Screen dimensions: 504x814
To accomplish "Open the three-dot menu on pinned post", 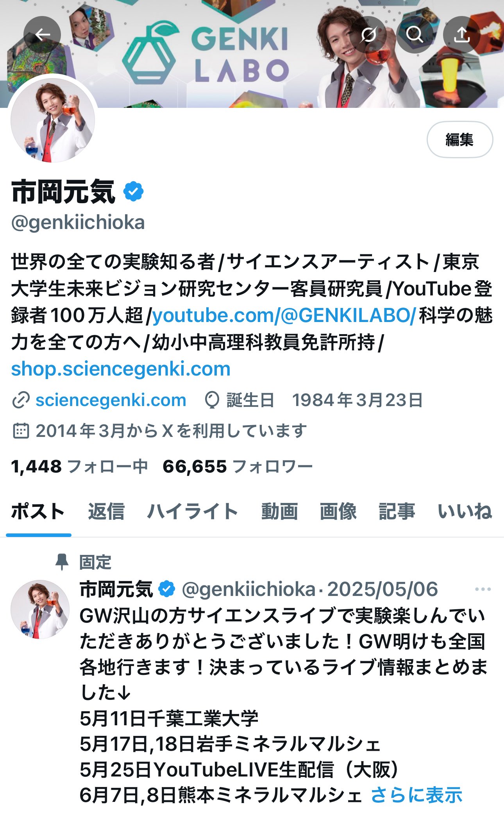I will click(x=483, y=589).
